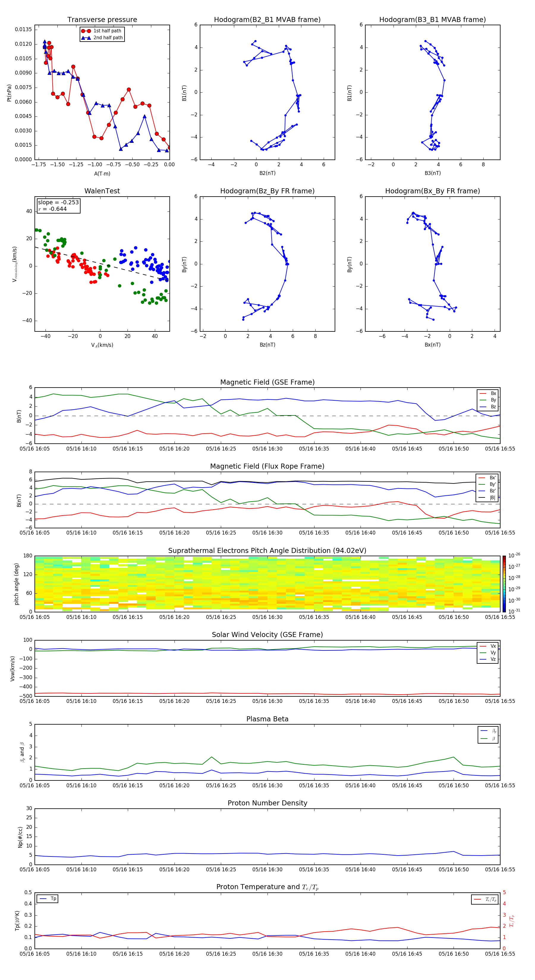Select the "slope = -0.253" annotation
This screenshot has width=535, height=980.
click(58, 203)
